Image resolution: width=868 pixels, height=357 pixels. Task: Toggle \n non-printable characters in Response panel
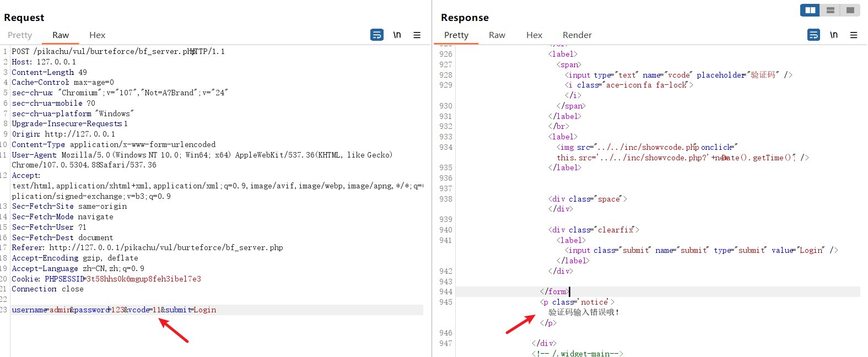(x=834, y=35)
